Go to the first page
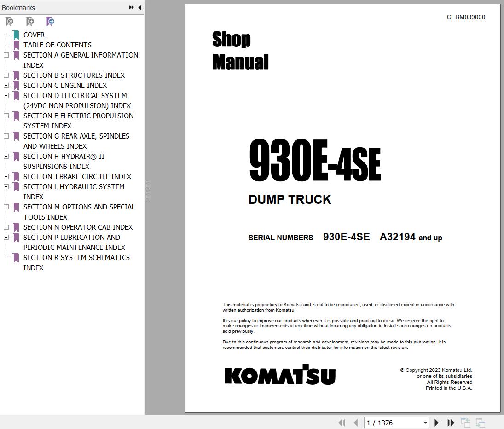Image resolution: width=504 pixels, height=429 pixels. [342, 423]
